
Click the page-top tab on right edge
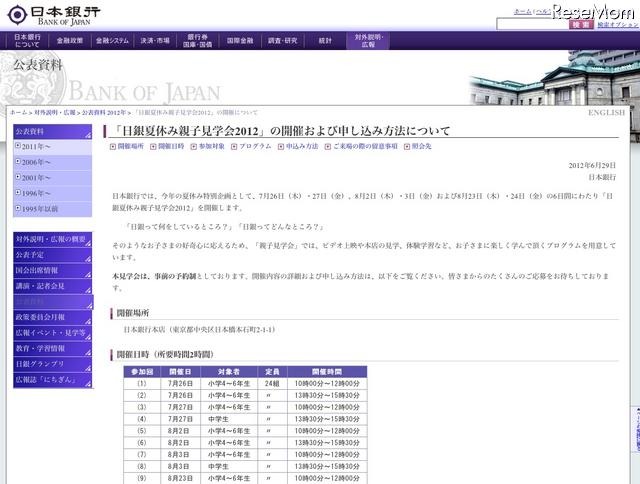(x=636, y=429)
